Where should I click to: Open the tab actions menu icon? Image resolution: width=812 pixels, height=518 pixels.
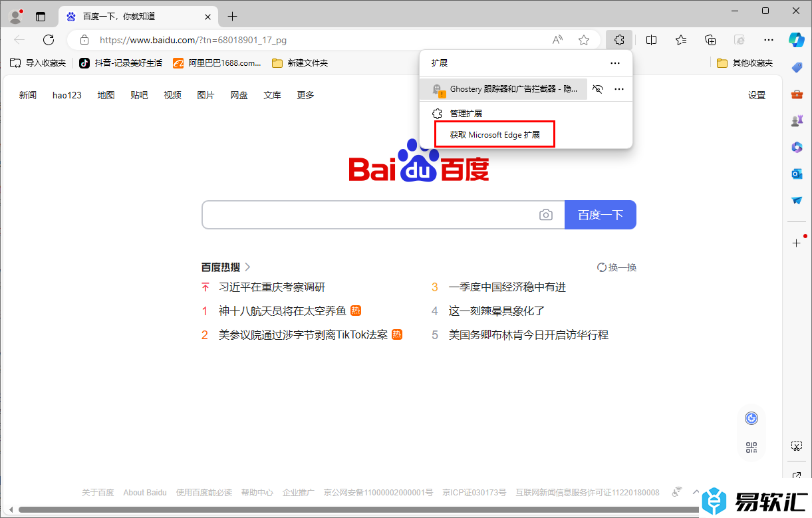coord(41,17)
